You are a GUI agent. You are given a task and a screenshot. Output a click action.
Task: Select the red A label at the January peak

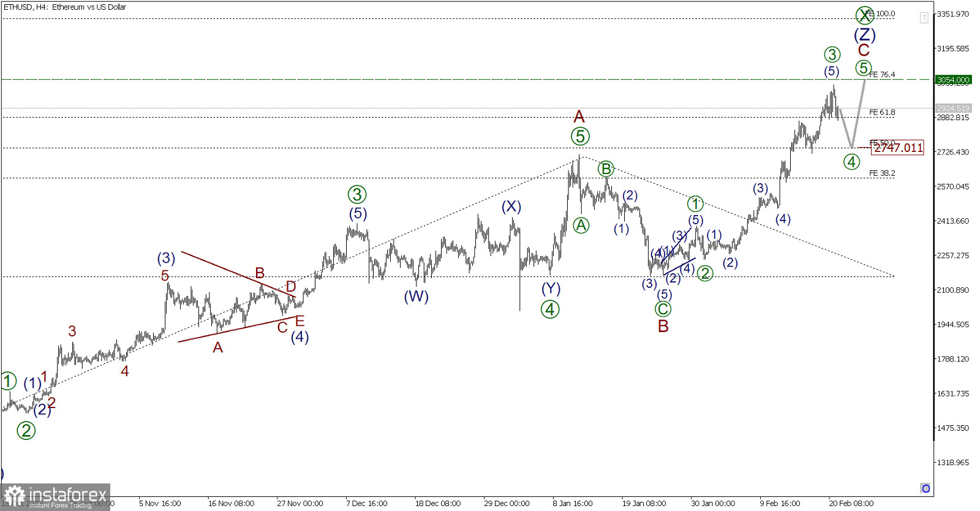coord(579,116)
